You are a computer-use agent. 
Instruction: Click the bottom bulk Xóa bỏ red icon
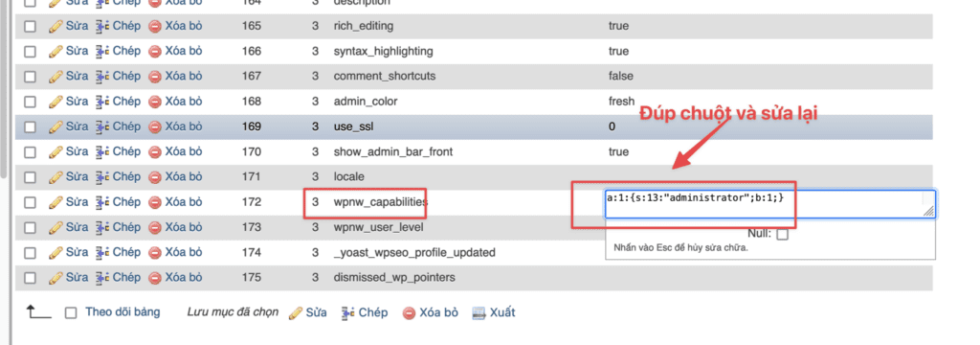point(410,313)
